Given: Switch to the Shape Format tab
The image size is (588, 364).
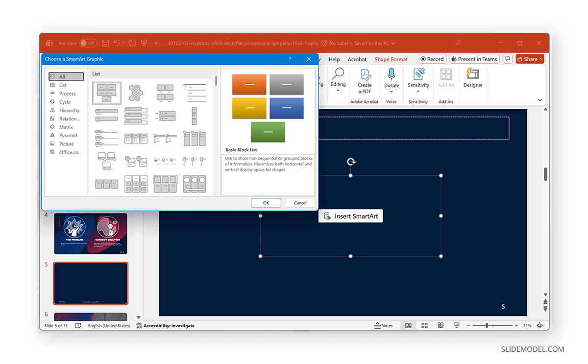Looking at the screenshot, I should coord(391,59).
